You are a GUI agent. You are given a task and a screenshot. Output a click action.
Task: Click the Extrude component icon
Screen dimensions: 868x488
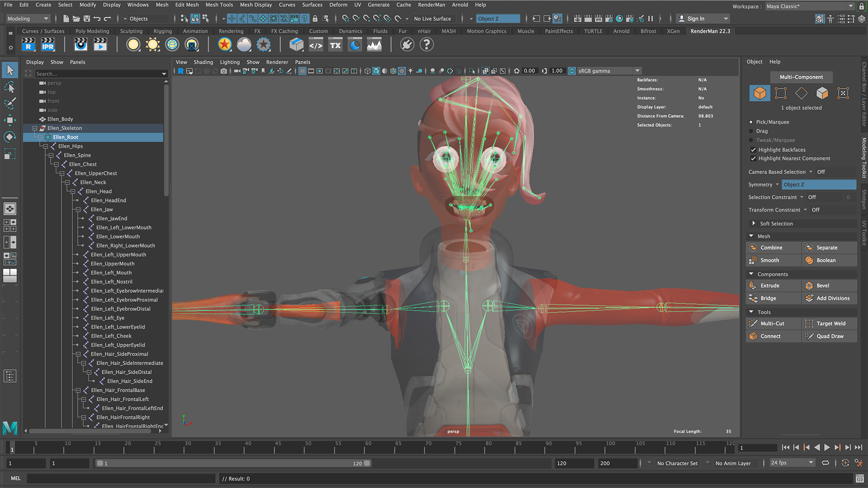(x=753, y=286)
